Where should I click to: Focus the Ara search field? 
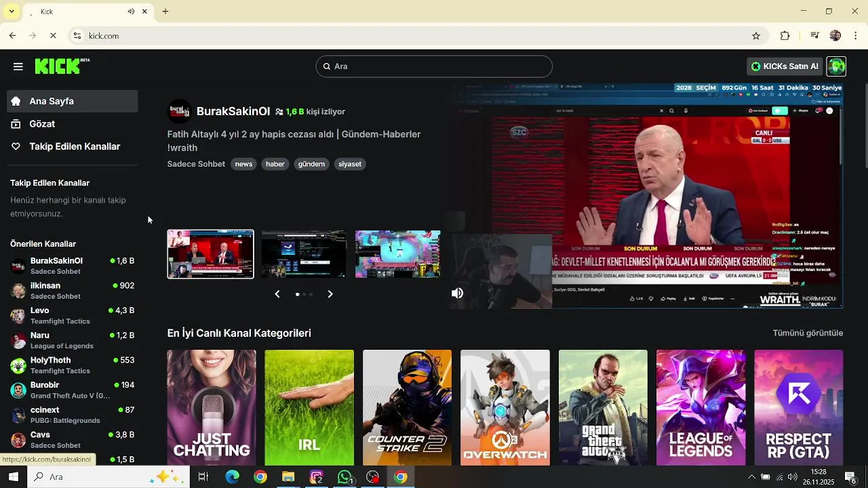(x=434, y=66)
